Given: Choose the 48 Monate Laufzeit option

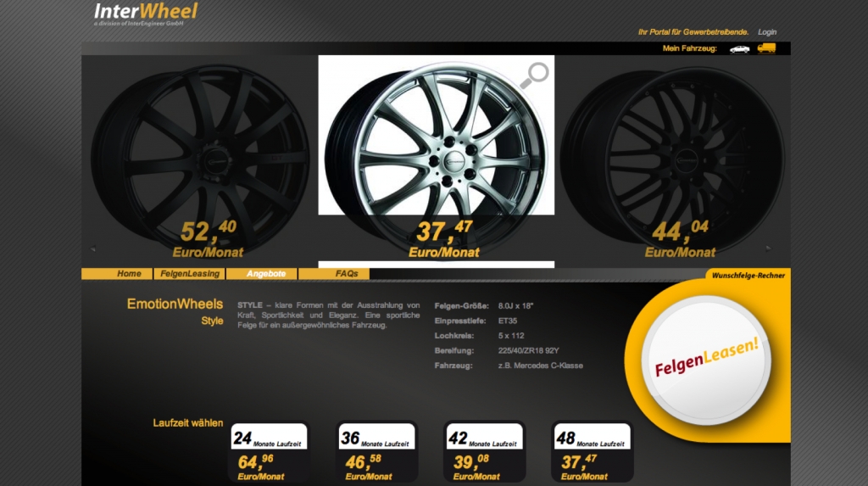Looking at the screenshot, I should 593,453.
